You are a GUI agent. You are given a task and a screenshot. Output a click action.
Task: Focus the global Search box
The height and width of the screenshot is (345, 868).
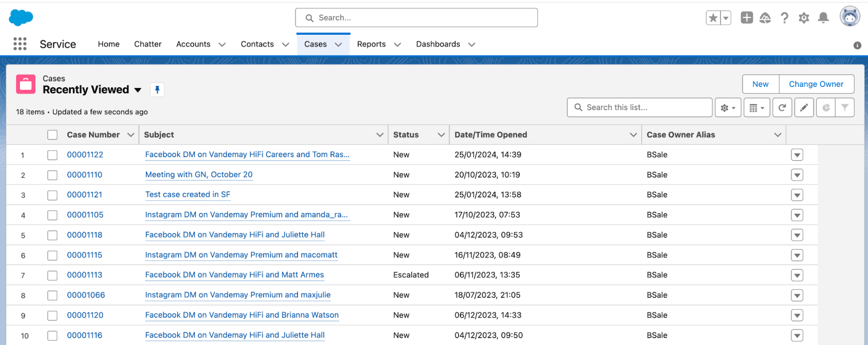tap(416, 18)
